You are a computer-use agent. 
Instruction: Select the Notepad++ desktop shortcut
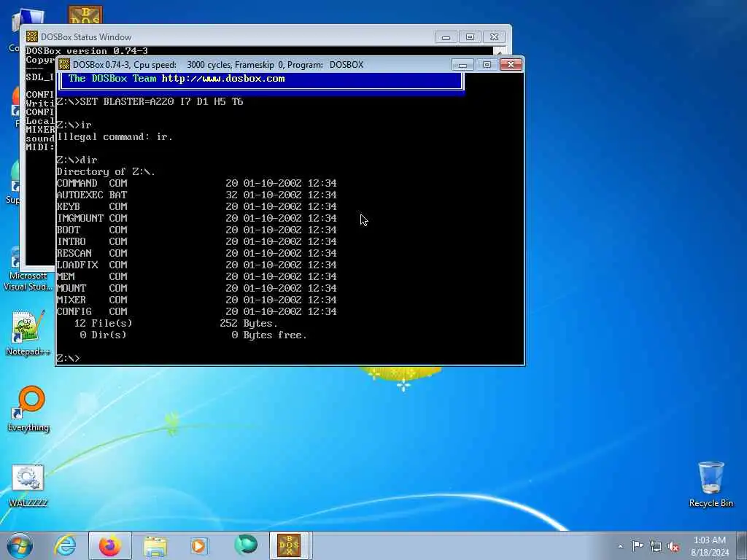click(x=28, y=332)
